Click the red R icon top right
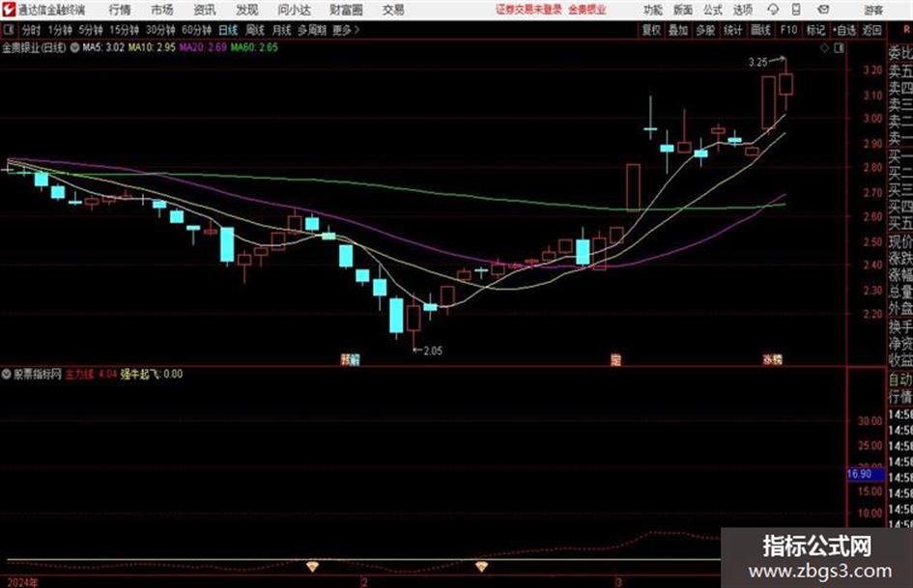Viewport: 913px width, 588px height. [906, 30]
